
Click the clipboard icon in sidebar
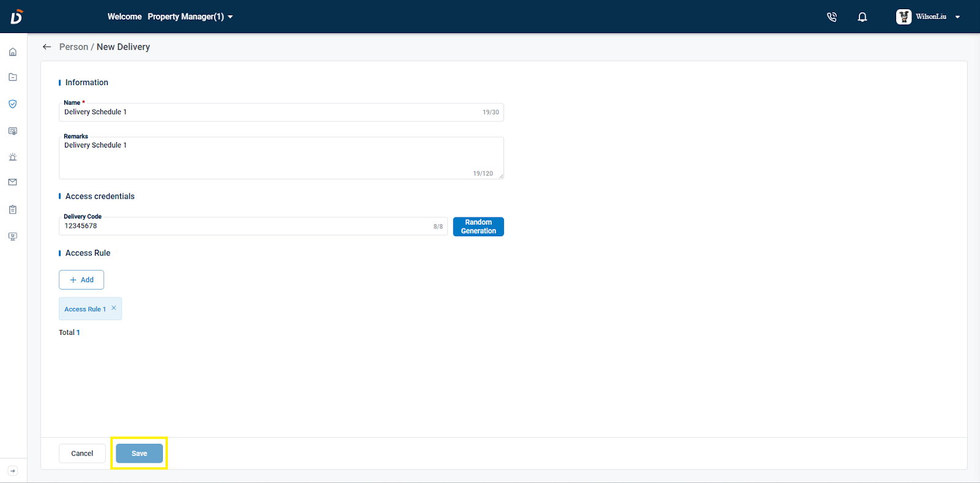13,209
